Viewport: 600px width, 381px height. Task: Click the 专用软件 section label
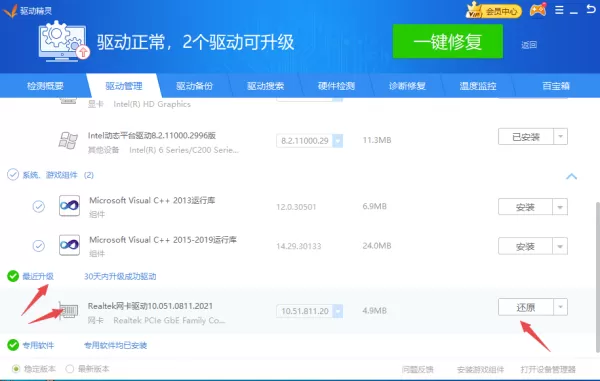pyautogui.click(x=38, y=345)
